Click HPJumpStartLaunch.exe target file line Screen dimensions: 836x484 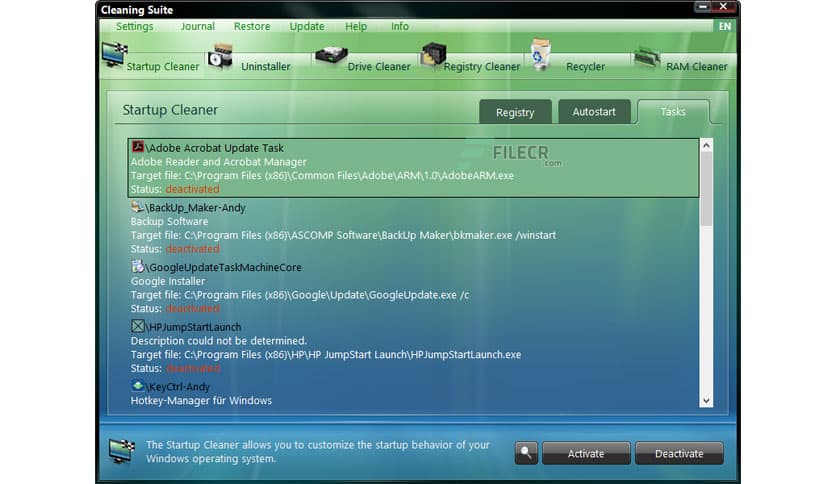point(326,354)
